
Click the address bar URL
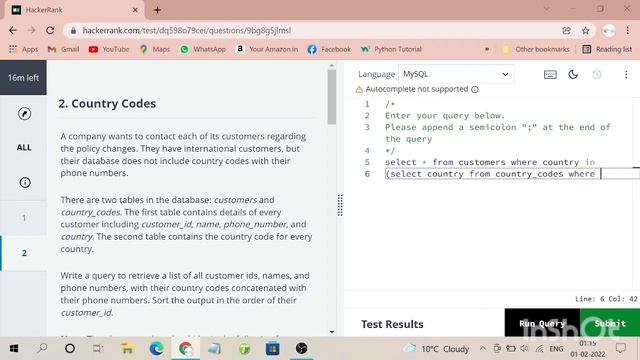187,31
